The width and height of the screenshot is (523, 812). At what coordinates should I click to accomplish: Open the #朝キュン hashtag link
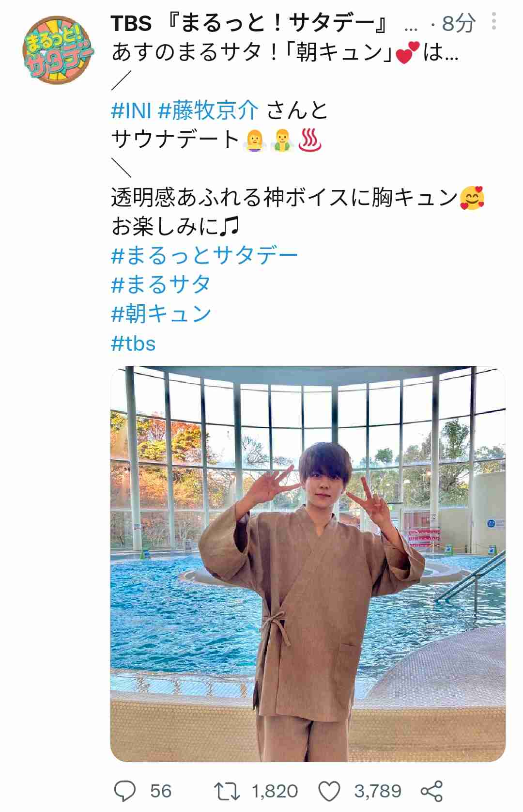pyautogui.click(x=161, y=314)
